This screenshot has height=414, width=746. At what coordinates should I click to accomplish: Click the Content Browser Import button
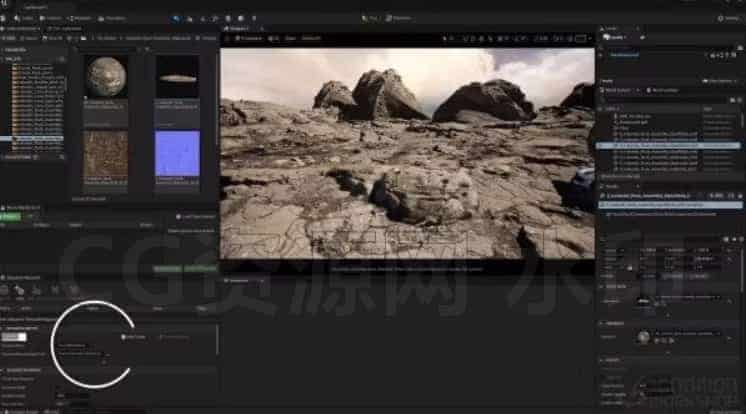[x=30, y=38]
